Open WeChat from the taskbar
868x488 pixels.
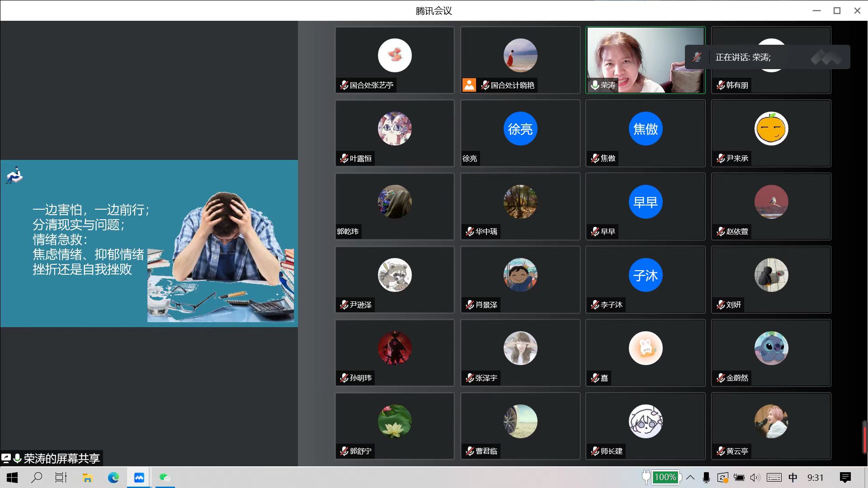(165, 478)
